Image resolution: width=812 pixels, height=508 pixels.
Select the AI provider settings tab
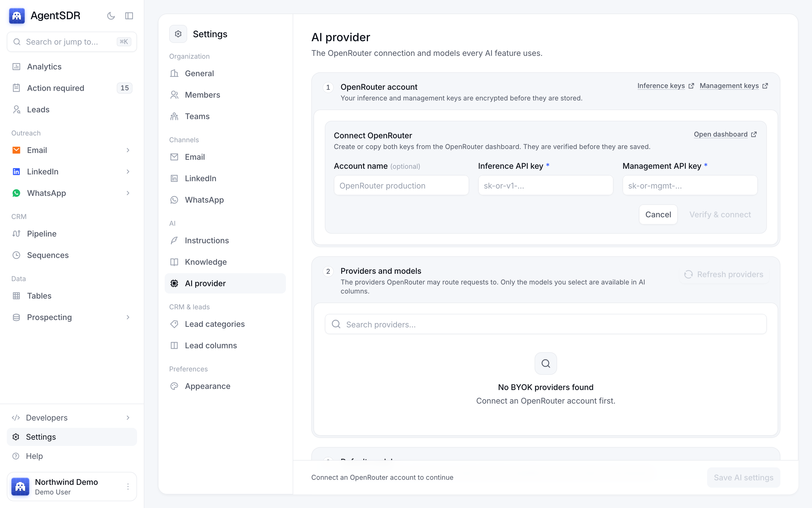[225, 283]
